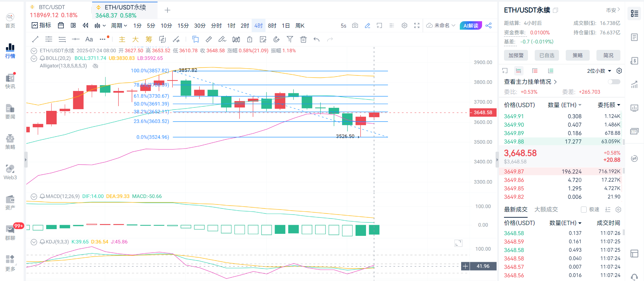Select the trend line drawing tool

click(x=35, y=39)
